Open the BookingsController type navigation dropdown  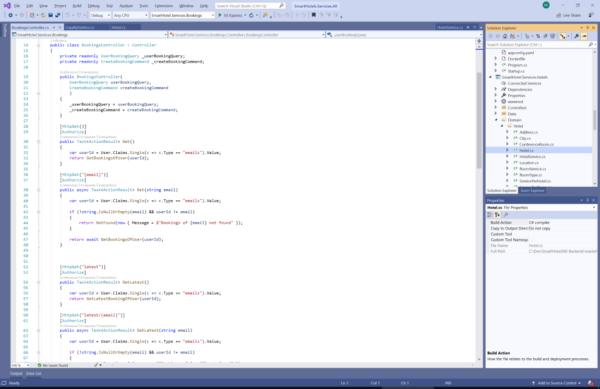(x=247, y=35)
